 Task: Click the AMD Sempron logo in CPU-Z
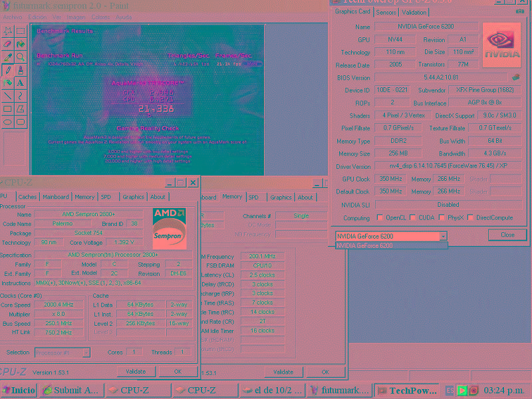point(170,228)
